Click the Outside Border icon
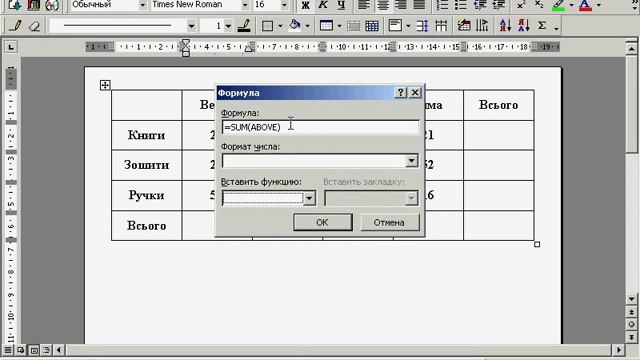The height and width of the screenshot is (360, 640). pos(267,26)
